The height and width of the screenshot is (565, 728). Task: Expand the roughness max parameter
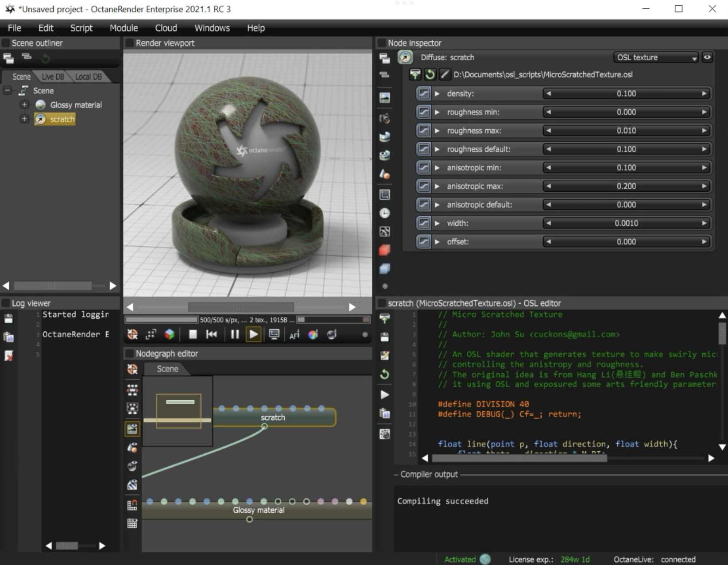pos(437,131)
